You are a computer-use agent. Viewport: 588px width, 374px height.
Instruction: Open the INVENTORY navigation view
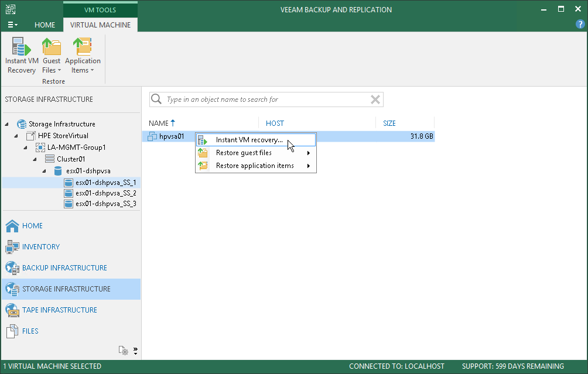[71, 246]
